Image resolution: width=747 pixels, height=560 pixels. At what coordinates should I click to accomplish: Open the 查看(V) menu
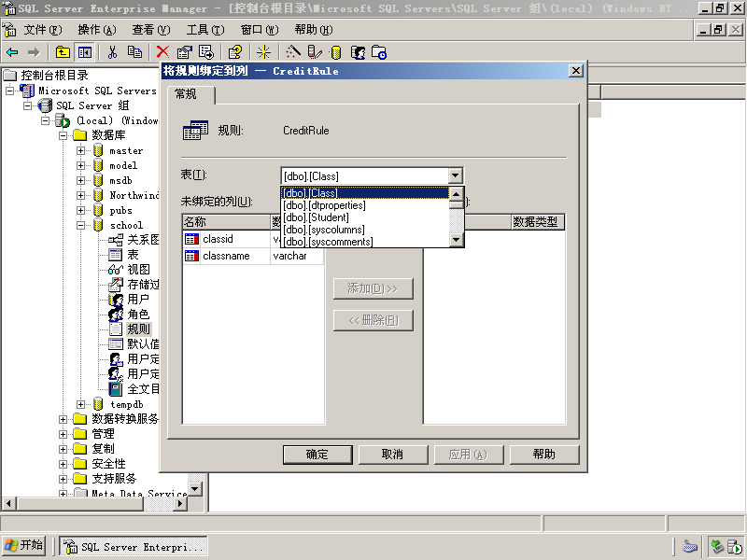click(151, 30)
